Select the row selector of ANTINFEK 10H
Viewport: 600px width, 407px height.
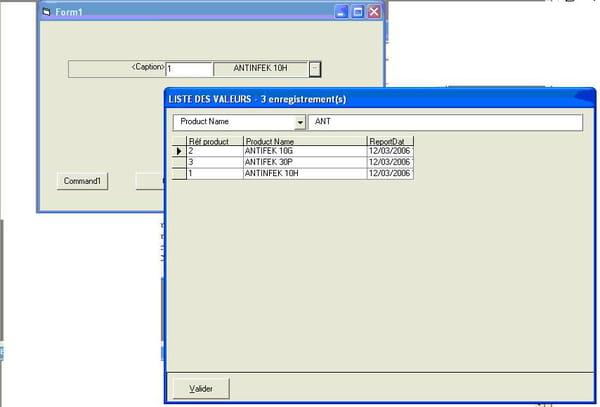(x=179, y=174)
